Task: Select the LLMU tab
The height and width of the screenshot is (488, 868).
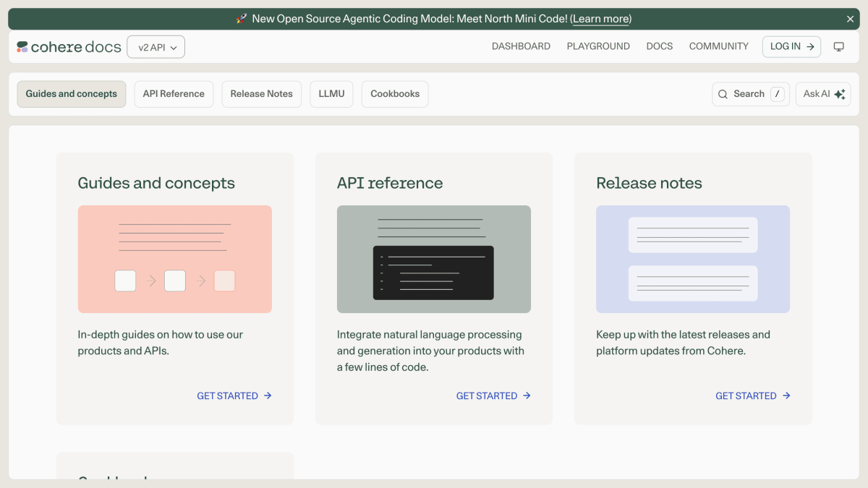Action: point(331,94)
